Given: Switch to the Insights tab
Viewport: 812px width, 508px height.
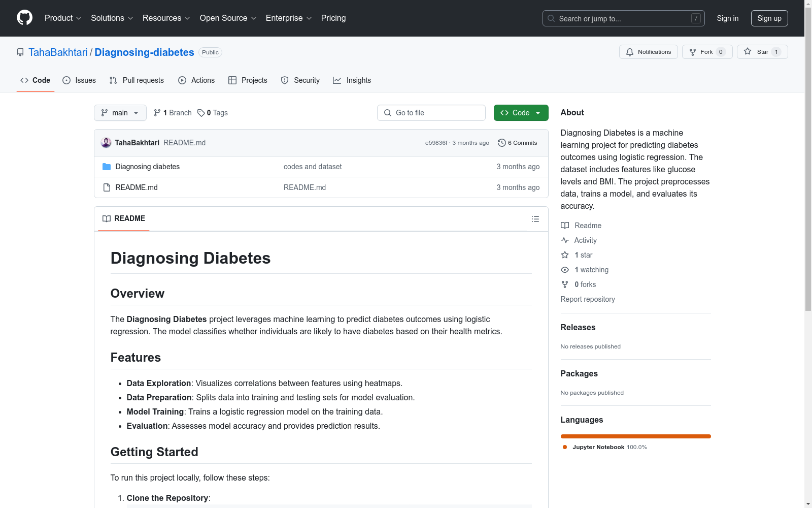Looking at the screenshot, I should [352, 80].
